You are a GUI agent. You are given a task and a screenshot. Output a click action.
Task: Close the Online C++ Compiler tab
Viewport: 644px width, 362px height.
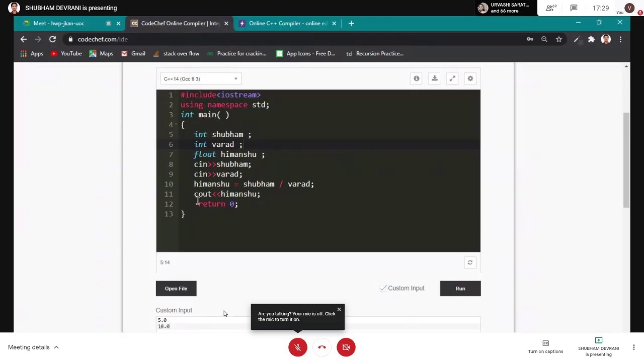[x=334, y=23]
